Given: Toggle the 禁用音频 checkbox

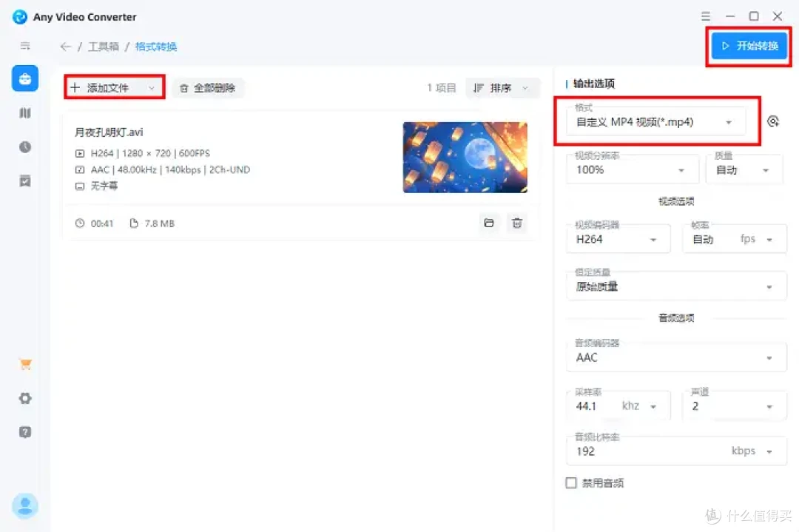Looking at the screenshot, I should [571, 482].
